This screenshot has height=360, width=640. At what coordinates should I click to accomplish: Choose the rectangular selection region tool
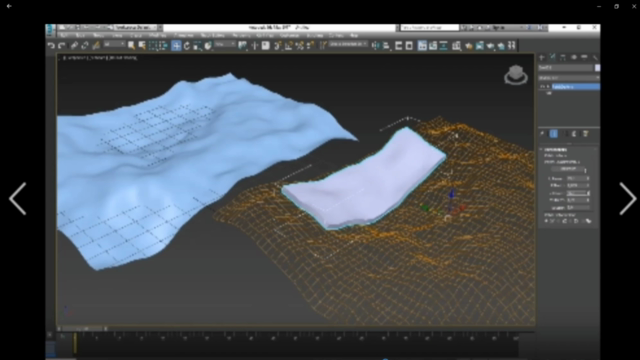153,45
